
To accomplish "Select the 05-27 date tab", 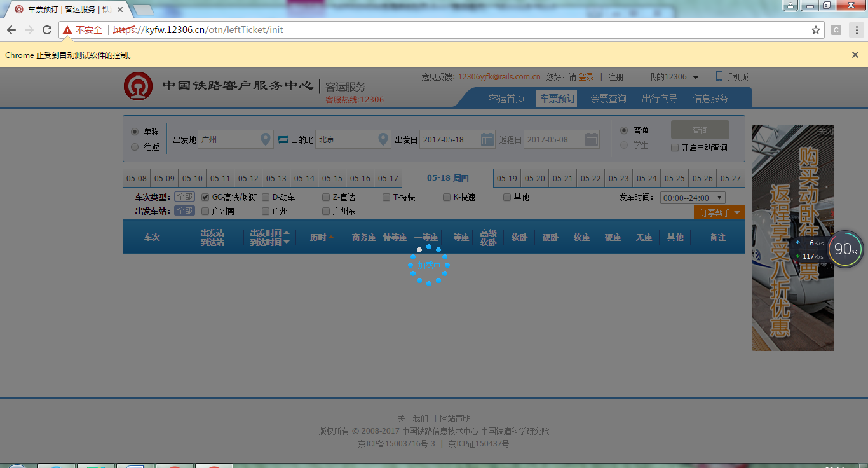I will 730,179.
